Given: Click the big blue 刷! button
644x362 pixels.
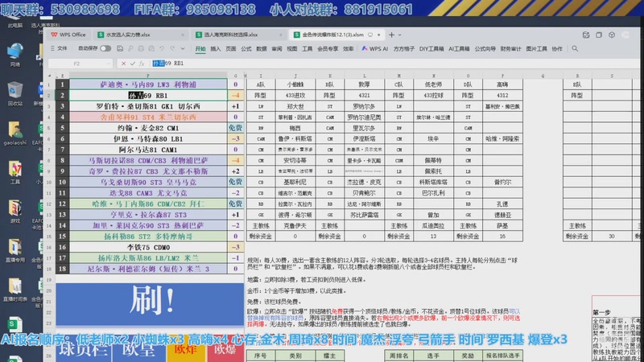Looking at the screenshot, I should coord(150,304).
